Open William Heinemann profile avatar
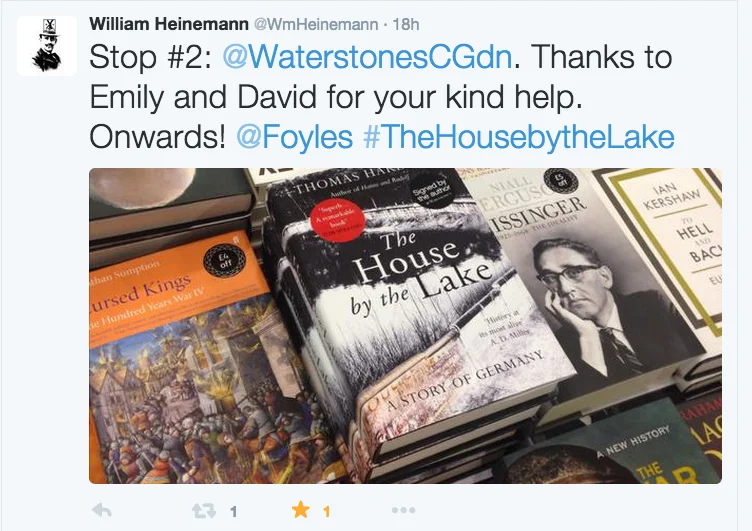 click(x=47, y=46)
